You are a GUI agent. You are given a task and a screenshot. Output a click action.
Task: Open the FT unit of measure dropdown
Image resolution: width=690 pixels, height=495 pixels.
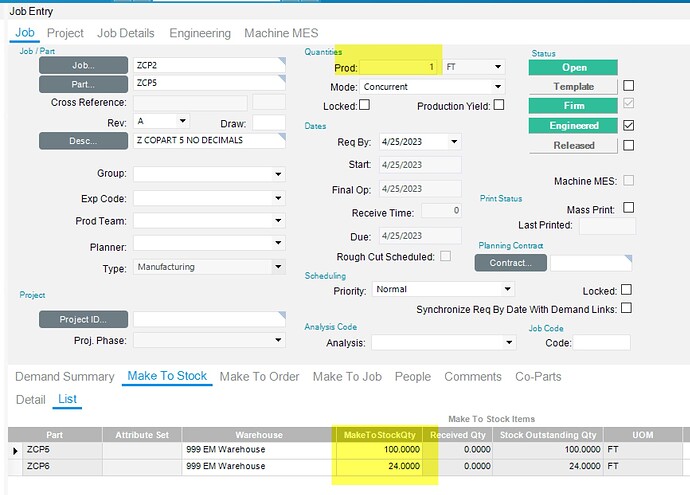point(498,67)
